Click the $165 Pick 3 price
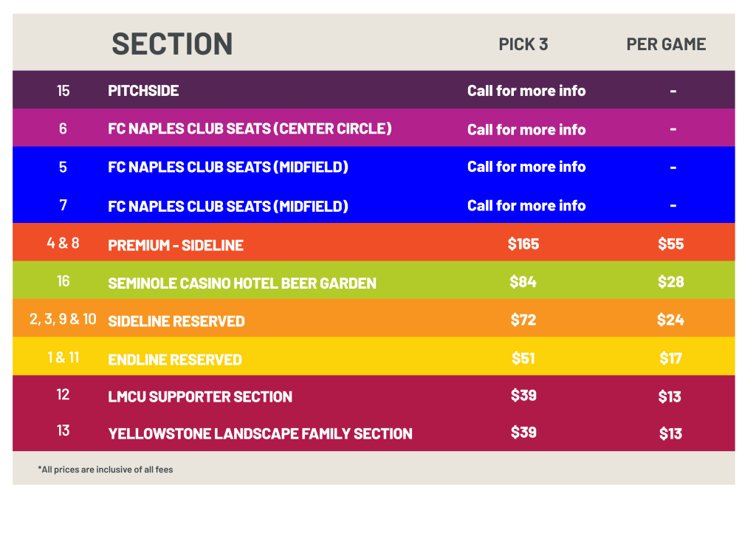756x550 pixels. tap(523, 244)
